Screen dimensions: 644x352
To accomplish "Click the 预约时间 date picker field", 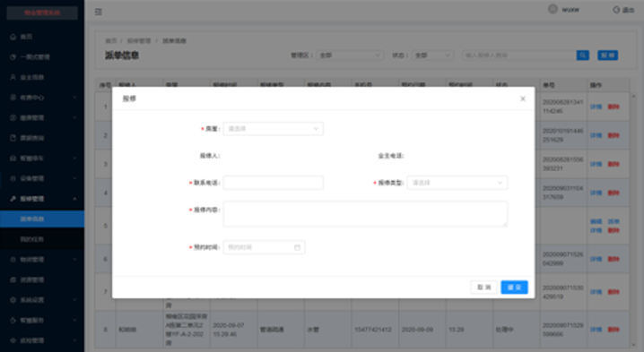I will point(264,247).
